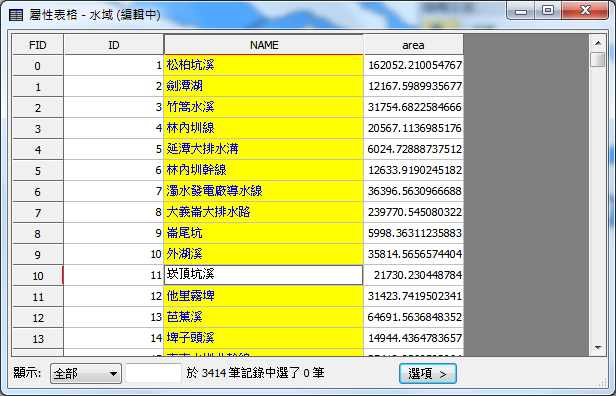Click the editing cell 崁頂坑溪

[264, 275]
